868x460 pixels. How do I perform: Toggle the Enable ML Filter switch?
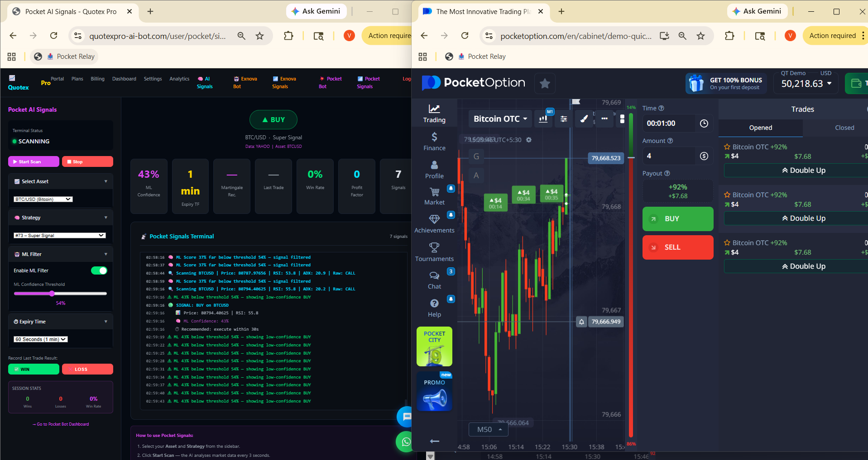coord(99,270)
